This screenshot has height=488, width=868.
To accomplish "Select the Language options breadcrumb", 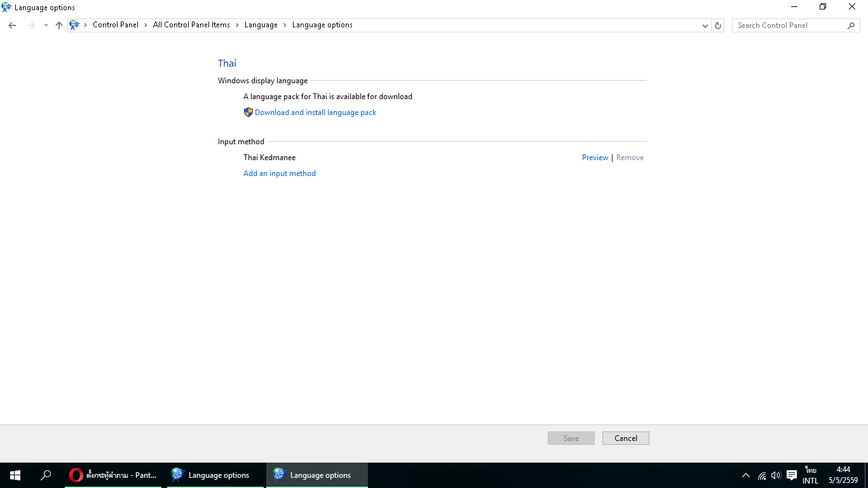I will [x=322, y=25].
